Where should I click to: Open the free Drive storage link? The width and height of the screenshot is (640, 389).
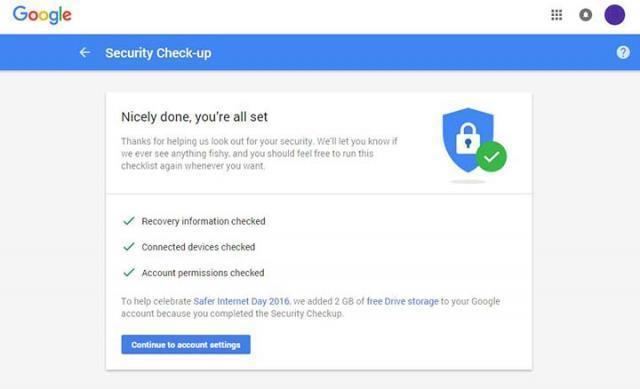click(402, 301)
